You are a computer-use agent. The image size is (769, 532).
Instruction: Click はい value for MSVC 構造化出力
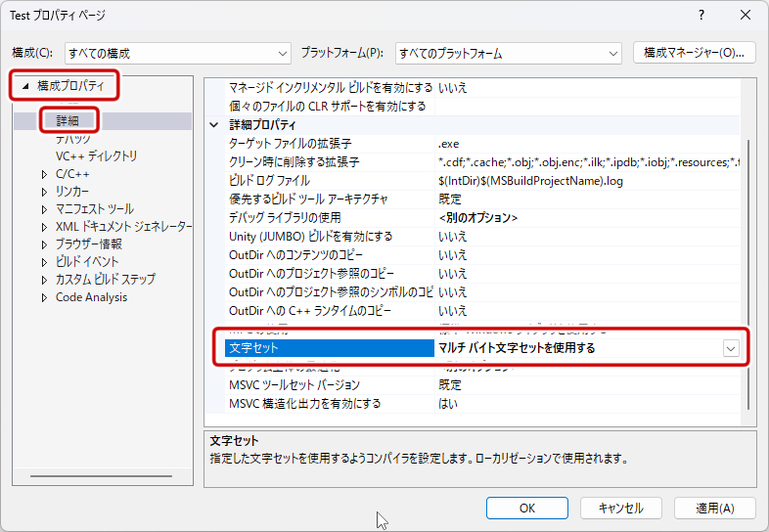448,404
